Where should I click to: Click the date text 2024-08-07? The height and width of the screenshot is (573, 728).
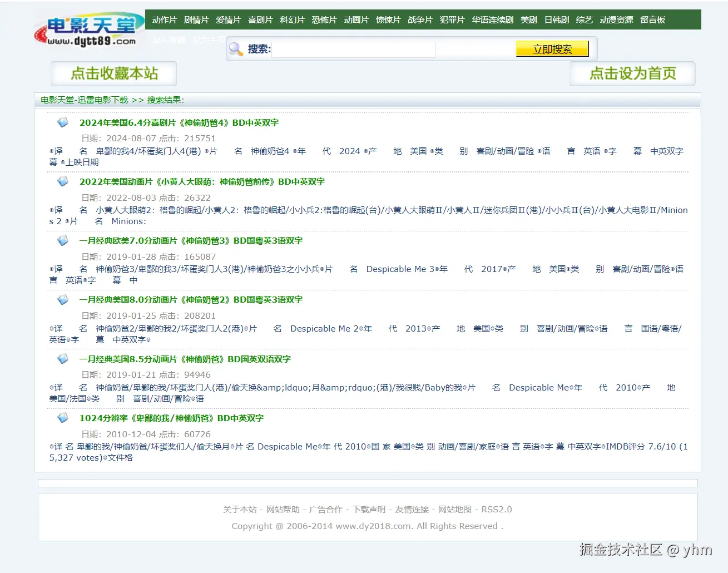coord(131,138)
